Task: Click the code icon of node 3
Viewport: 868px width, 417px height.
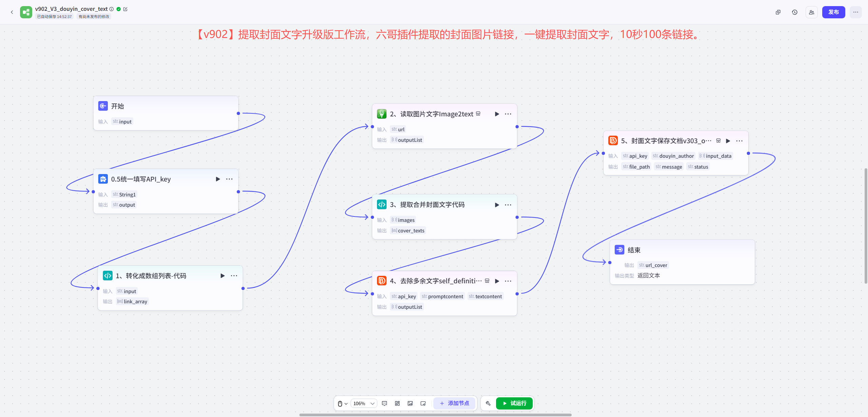Action: [x=382, y=204]
